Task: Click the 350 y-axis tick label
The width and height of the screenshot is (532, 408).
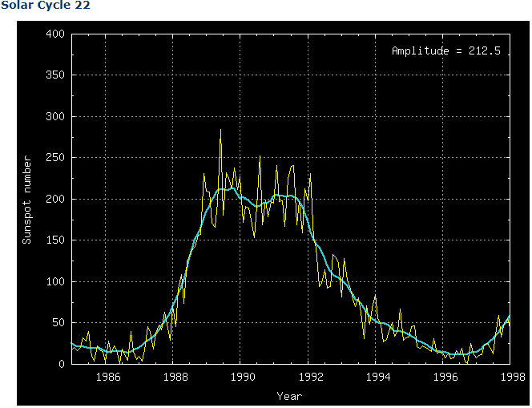Action: click(55, 75)
